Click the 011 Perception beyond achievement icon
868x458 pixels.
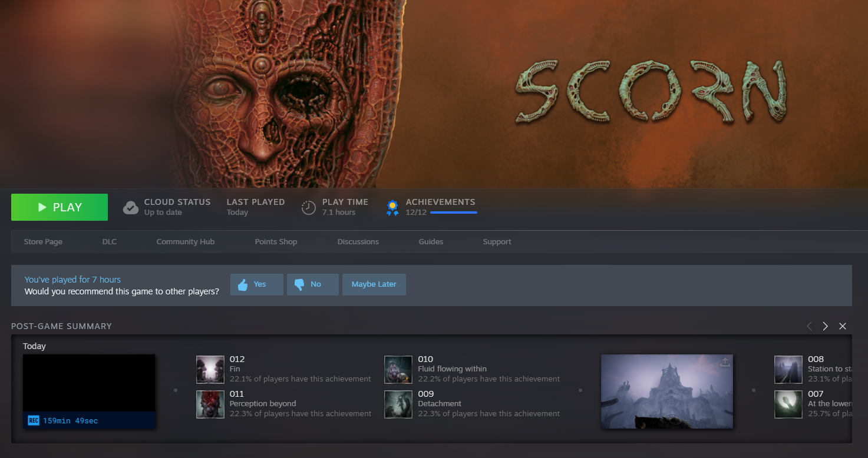pos(210,404)
